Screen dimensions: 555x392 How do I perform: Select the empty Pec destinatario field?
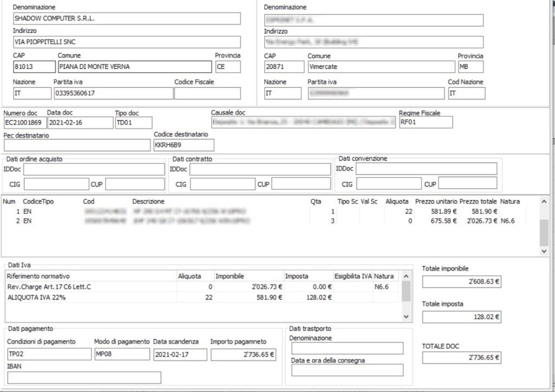(x=77, y=145)
